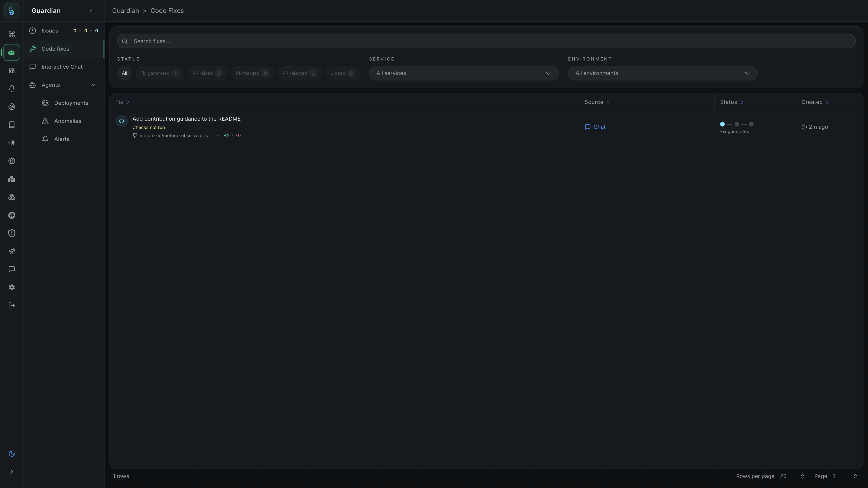Viewport: 868px width, 488px height.
Task: Filter by PR rejected status
Action: point(300,73)
